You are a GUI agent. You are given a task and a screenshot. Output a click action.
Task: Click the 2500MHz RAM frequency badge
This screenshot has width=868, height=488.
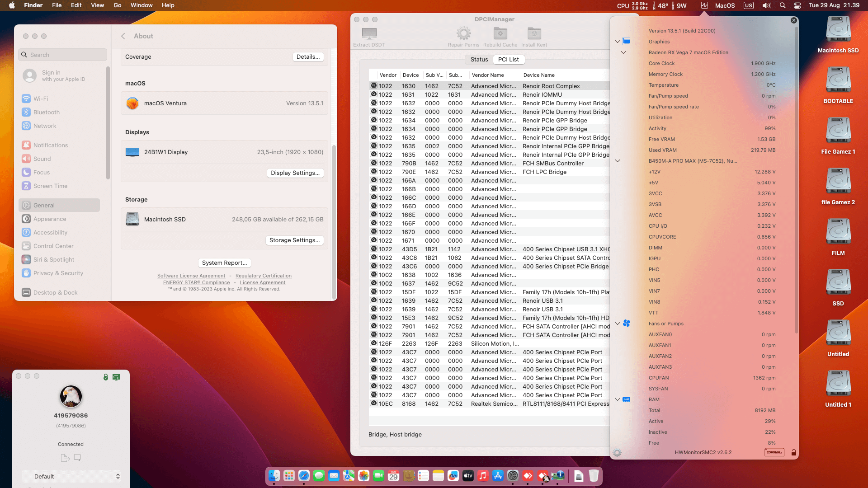pyautogui.click(x=774, y=452)
